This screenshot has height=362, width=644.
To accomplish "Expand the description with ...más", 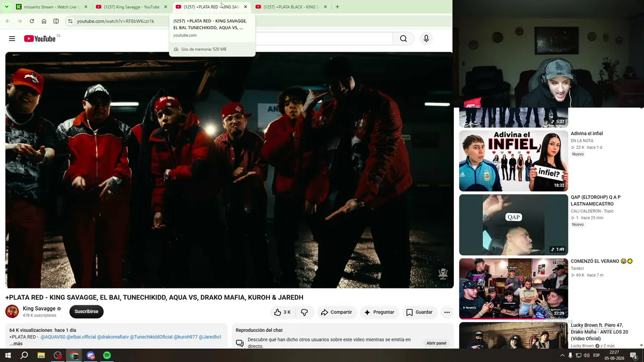I will coord(16,344).
